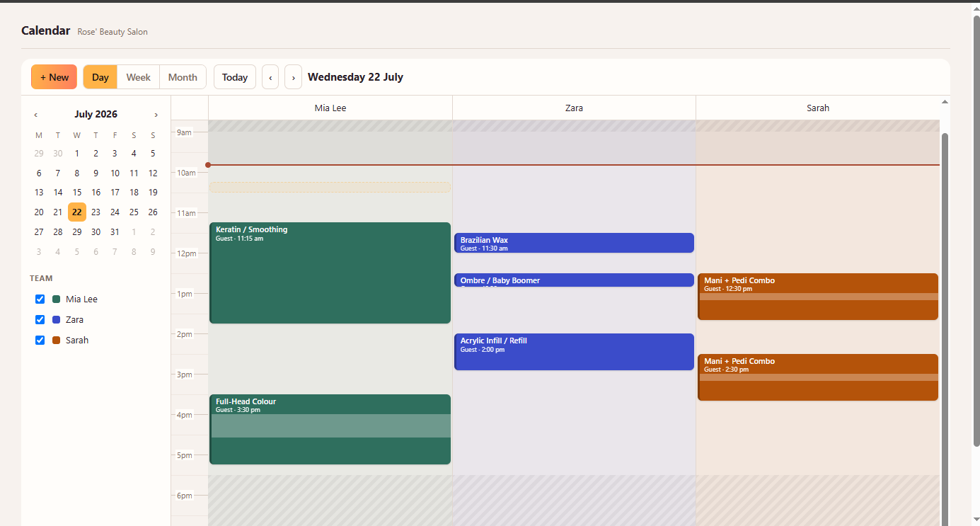
Task: Click Wednesday 22 July date heading
Action: tap(355, 77)
